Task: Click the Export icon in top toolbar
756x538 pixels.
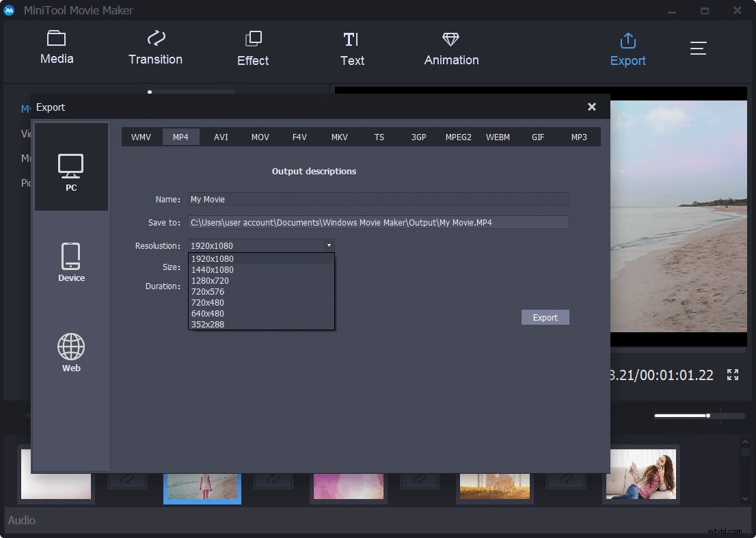Action: coord(627,48)
